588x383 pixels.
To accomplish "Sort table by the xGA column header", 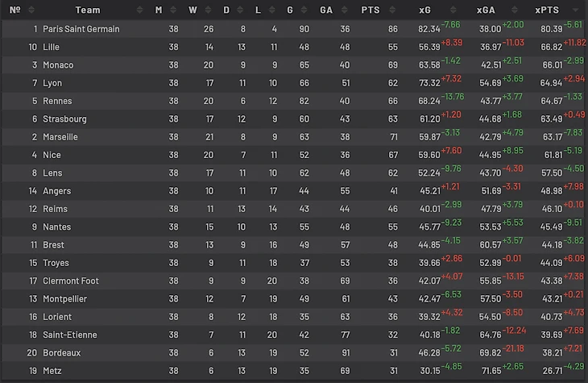I will coord(485,10).
